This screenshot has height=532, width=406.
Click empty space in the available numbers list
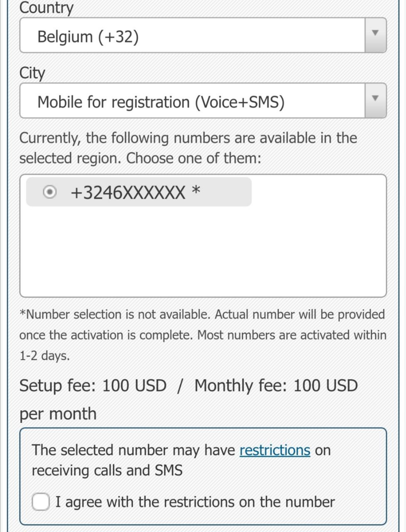click(x=203, y=254)
